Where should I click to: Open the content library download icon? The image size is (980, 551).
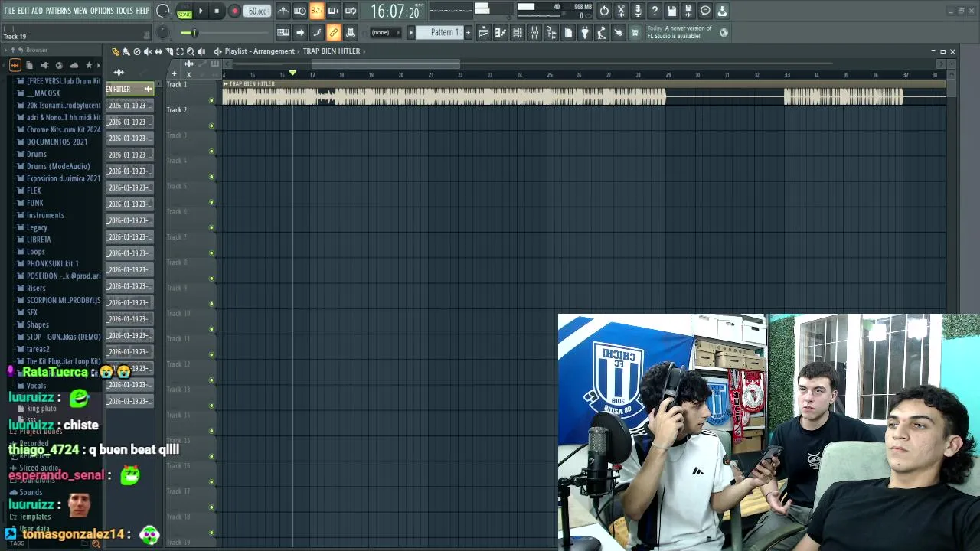(722, 11)
